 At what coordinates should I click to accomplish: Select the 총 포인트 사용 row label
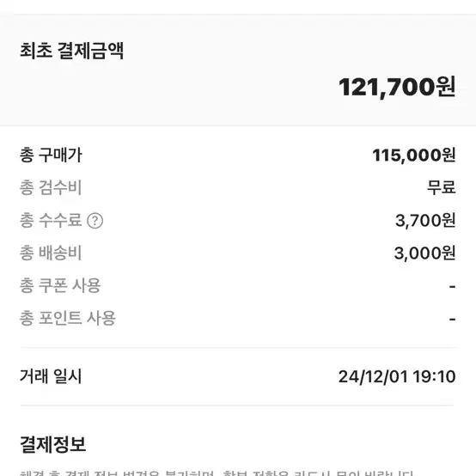[x=68, y=318]
